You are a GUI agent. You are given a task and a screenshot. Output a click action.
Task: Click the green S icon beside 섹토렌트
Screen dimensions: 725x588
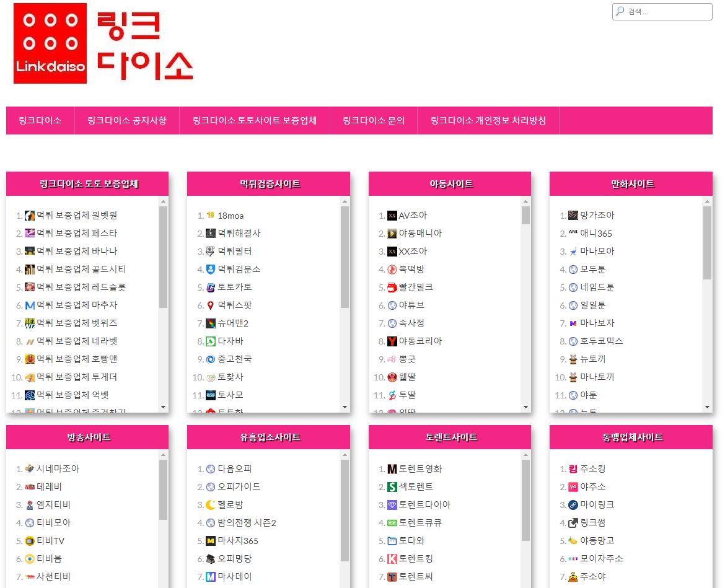(x=392, y=487)
